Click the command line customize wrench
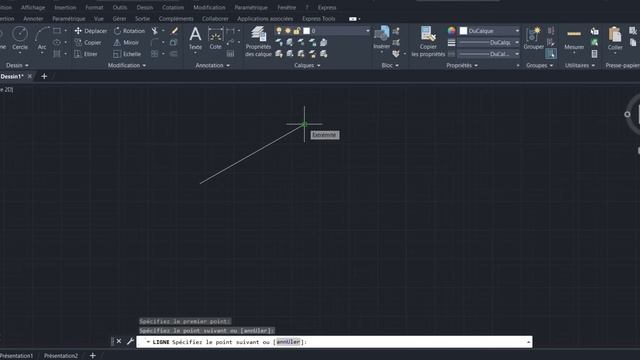Viewport: 640px width, 360px height. coord(130,341)
